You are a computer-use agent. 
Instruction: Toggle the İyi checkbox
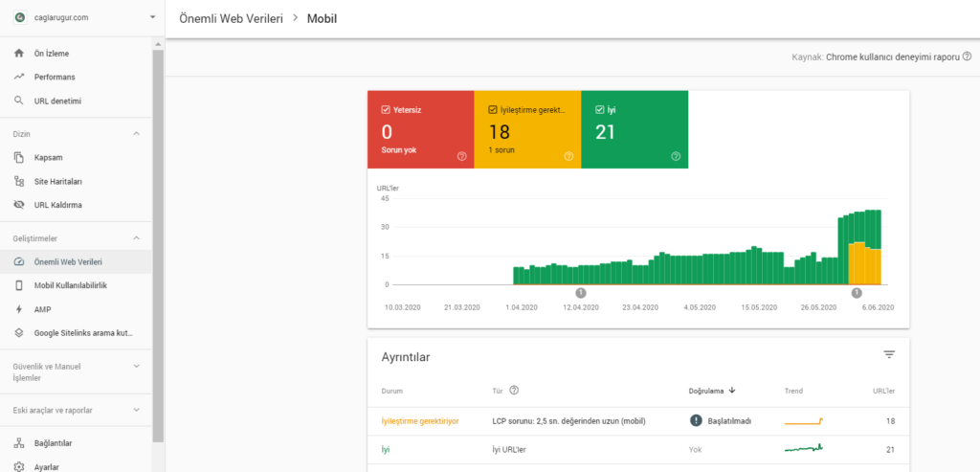coord(599,110)
